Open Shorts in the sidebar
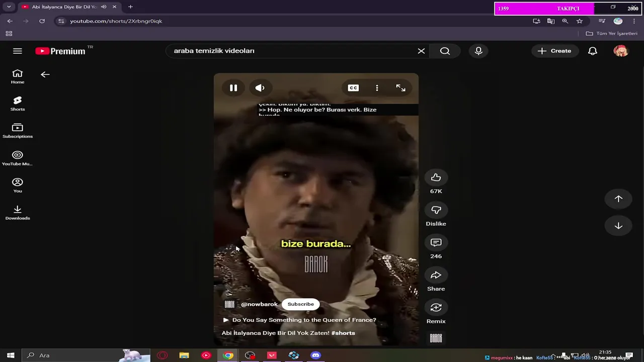 [x=18, y=104]
